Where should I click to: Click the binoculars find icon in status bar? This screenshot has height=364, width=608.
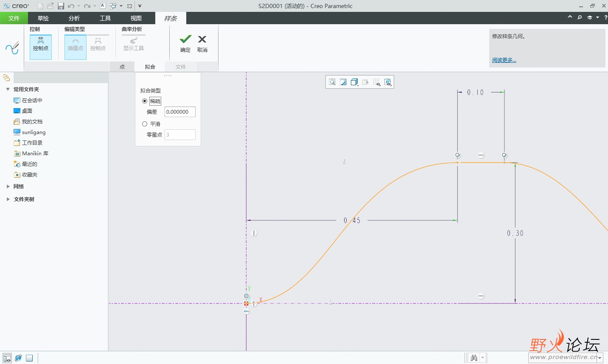(x=474, y=358)
